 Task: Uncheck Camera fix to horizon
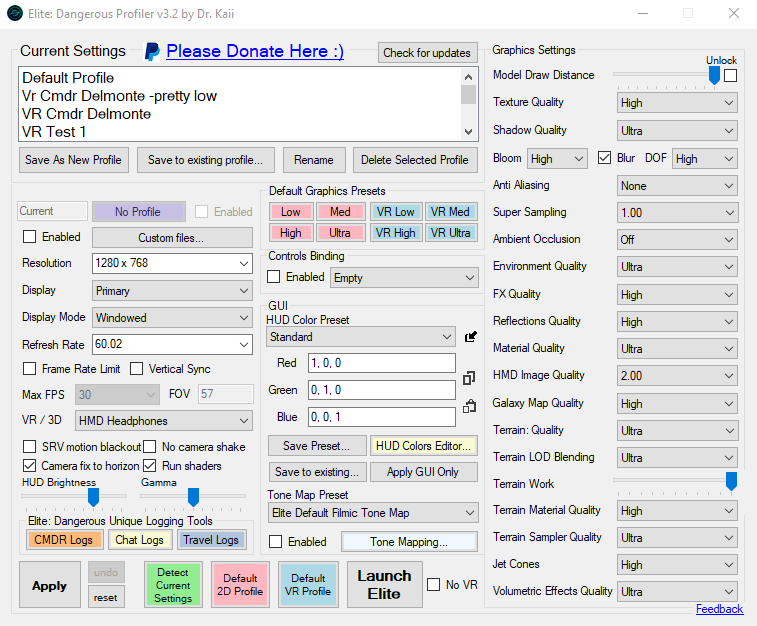29,466
